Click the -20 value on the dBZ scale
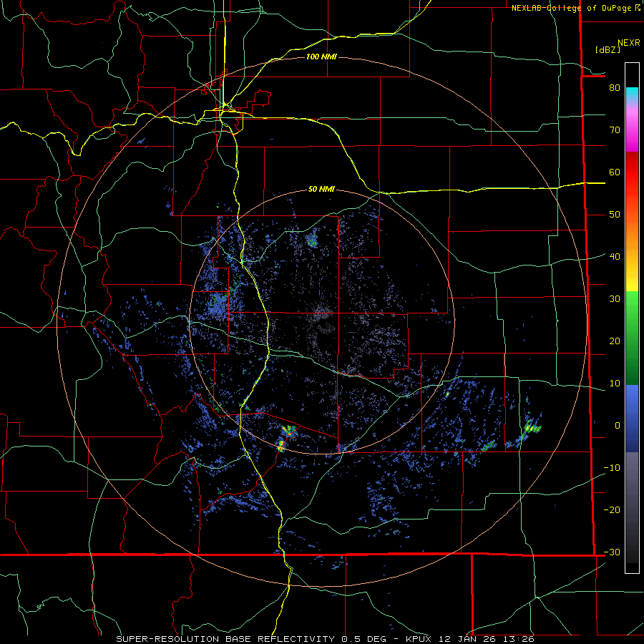This screenshot has width=644, height=644. (612, 510)
